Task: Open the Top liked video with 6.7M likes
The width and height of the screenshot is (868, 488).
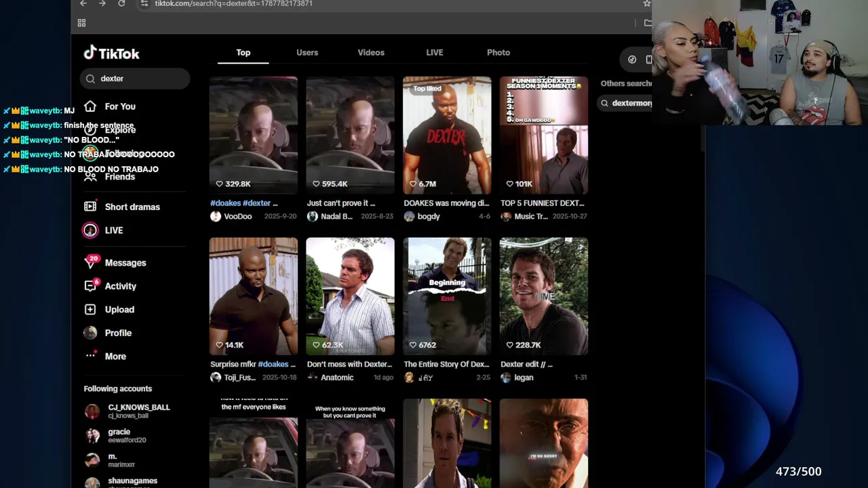Action: (x=447, y=136)
